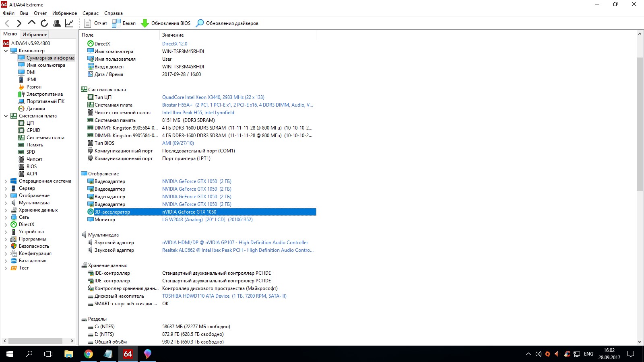Select DMI in the Компьютер tree
This screenshot has width=644, height=362.
click(x=31, y=72)
